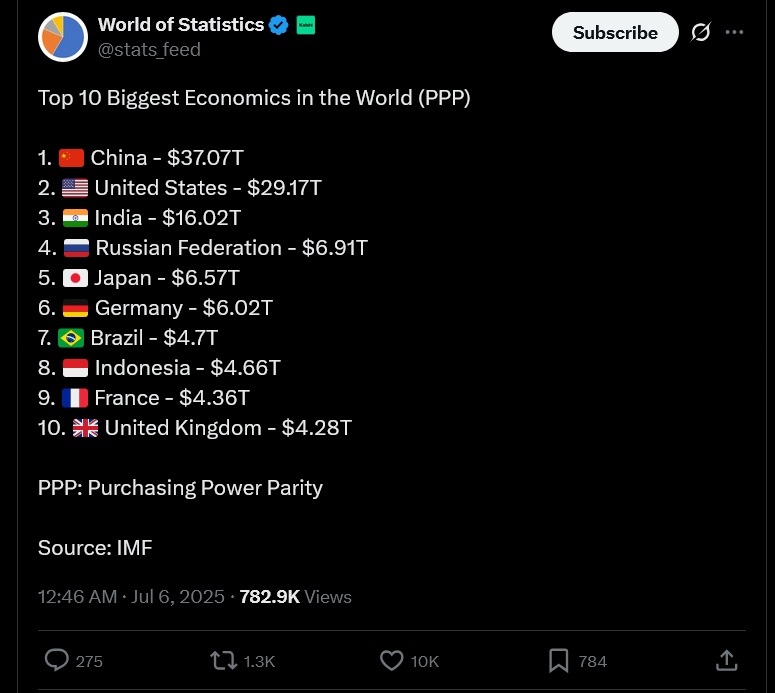Screen dimensions: 775x693
Task: Open the three-dot More options menu
Action: pyautogui.click(x=735, y=32)
